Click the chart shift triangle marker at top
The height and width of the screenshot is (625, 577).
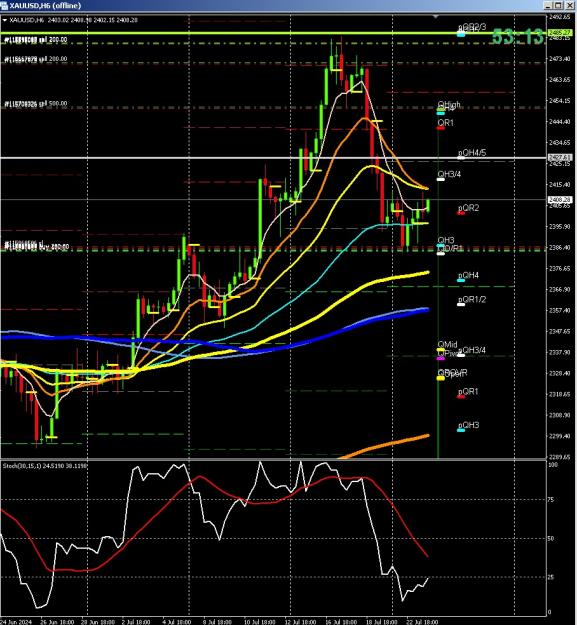pyautogui.click(x=436, y=17)
